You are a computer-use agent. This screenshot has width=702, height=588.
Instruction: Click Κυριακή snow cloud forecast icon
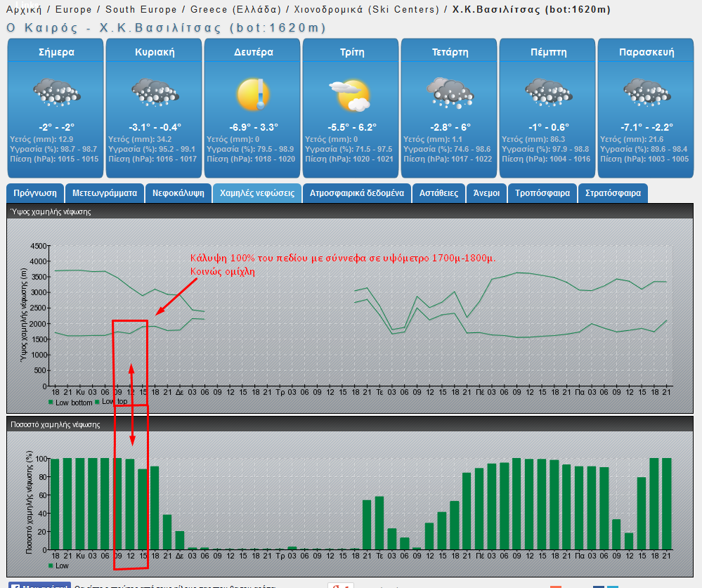point(155,92)
